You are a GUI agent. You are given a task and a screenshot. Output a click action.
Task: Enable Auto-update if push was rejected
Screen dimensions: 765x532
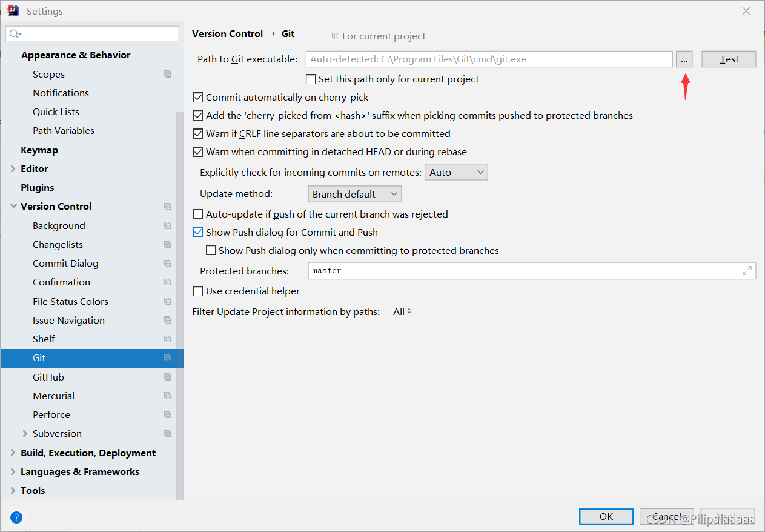point(197,214)
